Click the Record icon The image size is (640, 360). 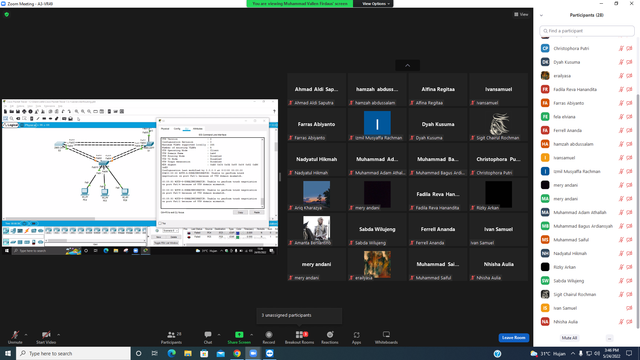pos(269,335)
